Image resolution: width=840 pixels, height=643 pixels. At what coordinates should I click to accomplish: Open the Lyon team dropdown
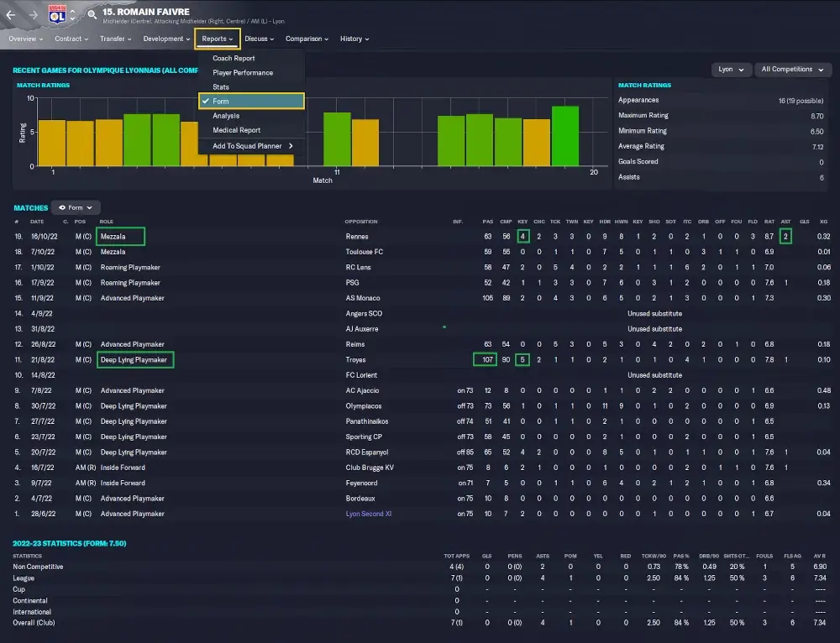731,69
